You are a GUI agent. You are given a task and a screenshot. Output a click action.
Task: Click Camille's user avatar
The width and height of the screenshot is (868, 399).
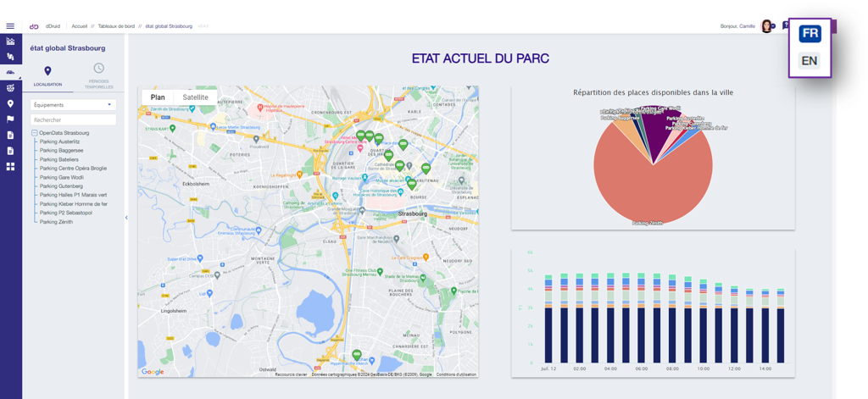click(x=766, y=26)
